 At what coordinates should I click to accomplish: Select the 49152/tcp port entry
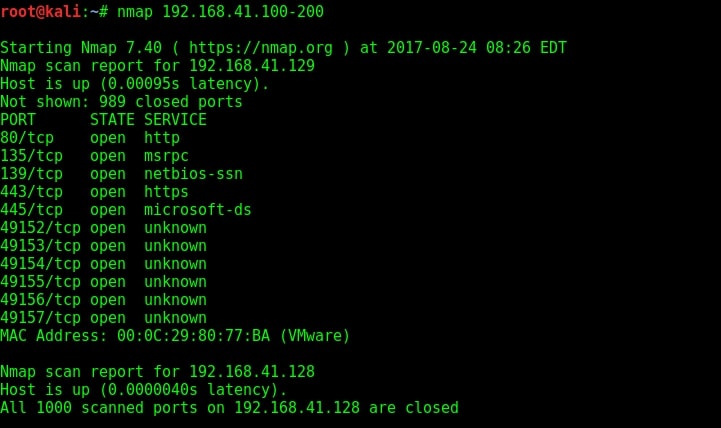[103, 228]
